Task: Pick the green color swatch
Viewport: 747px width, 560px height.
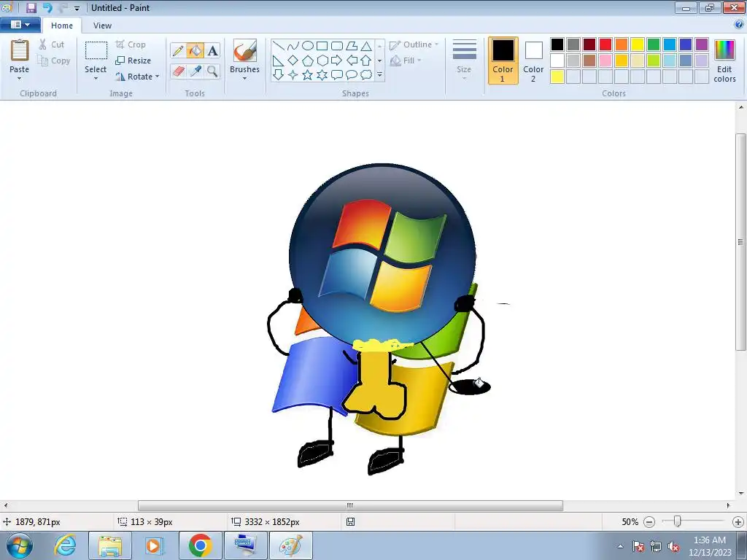Action: tap(654, 44)
